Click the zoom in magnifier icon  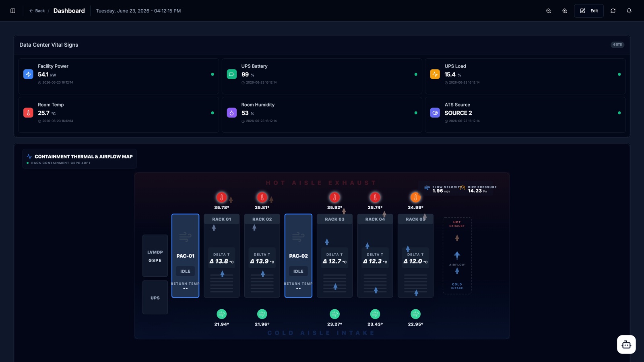565,11
